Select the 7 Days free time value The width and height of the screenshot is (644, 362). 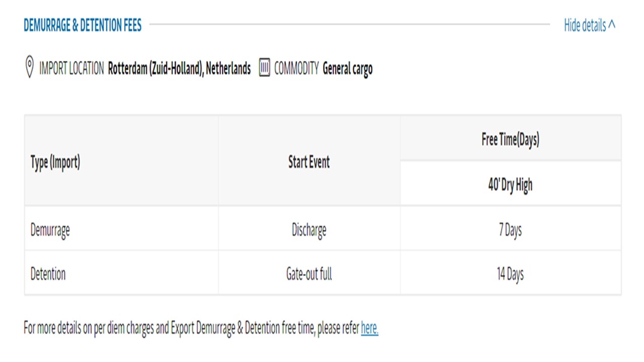[x=509, y=230]
